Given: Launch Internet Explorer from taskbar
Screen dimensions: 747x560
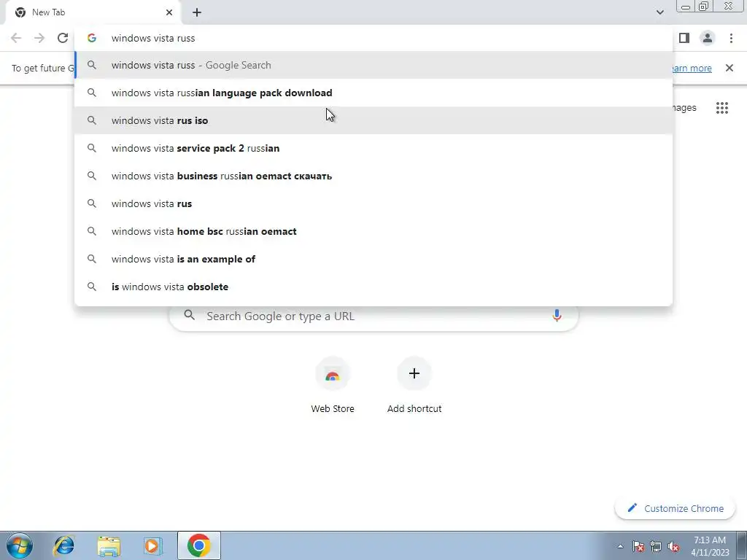Looking at the screenshot, I should click(64, 545).
